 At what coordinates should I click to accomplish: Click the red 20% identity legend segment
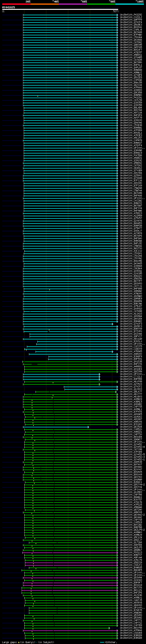(16, 4)
